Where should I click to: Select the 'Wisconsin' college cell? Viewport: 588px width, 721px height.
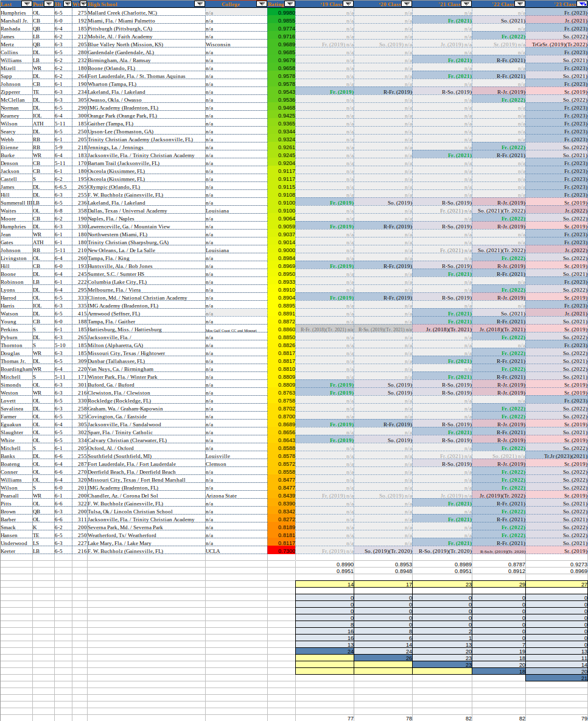(236, 44)
